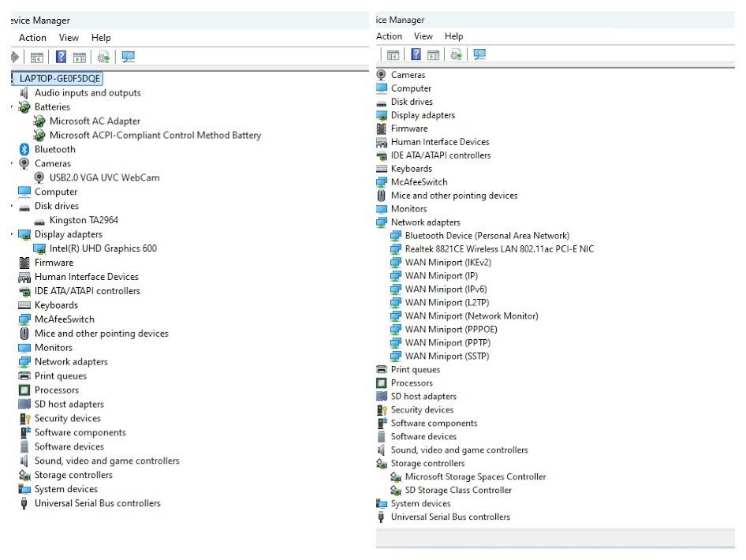Select Storage controllers in the right window
The width and height of the screenshot is (746, 560).
click(427, 463)
